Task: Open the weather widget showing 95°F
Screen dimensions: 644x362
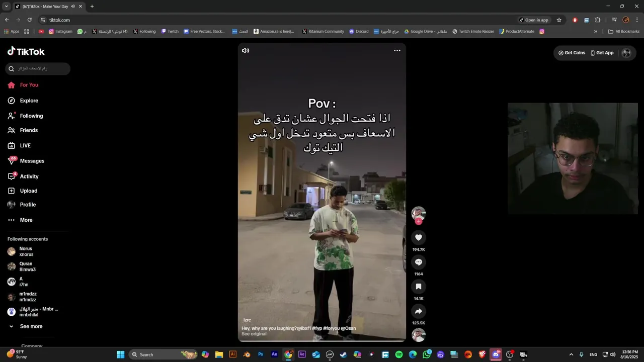Action: tap(17, 354)
